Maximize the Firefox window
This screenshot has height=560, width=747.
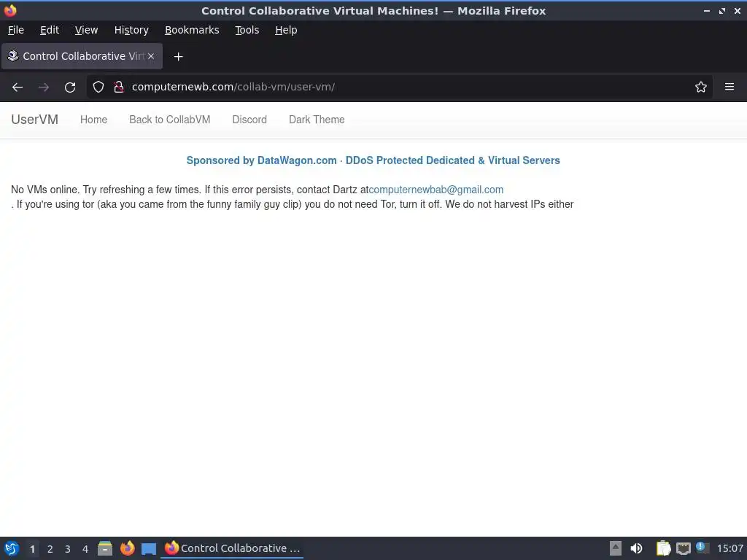722,10
